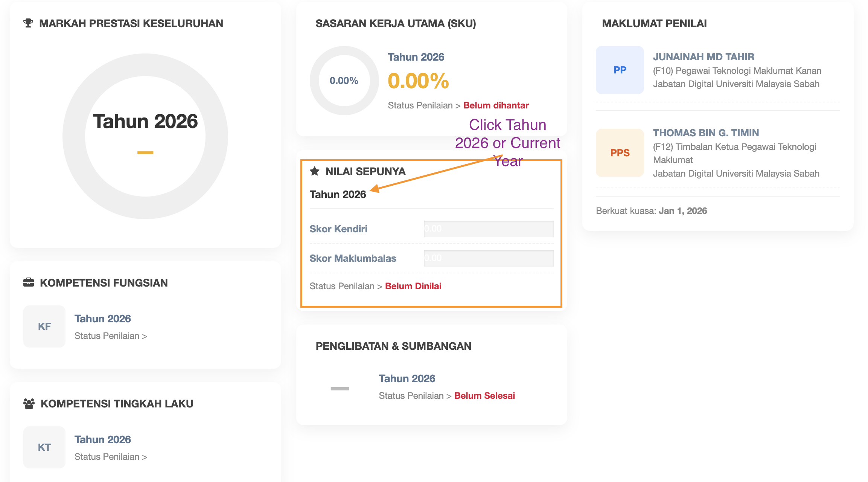Click the PPS evaluator badge
Viewport: 868px width, 482px height.
(x=620, y=153)
